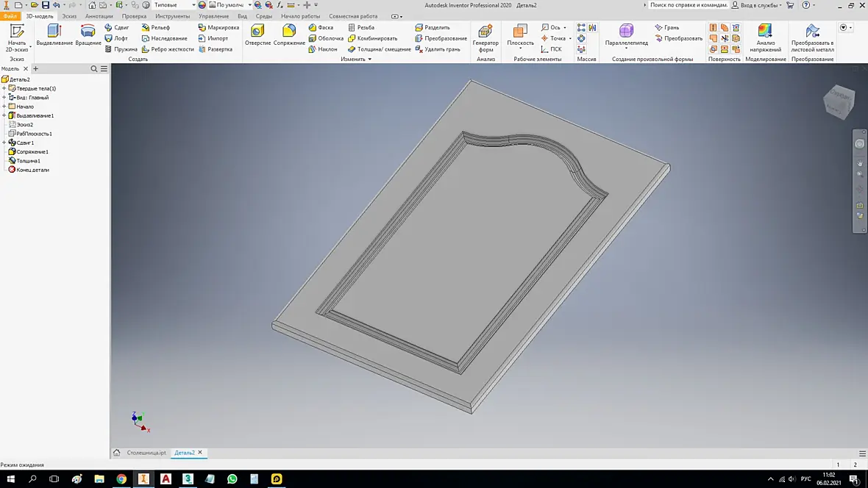868x488 pixels.
Task: Select РабПлоскость1 in the model tree
Action: (x=34, y=134)
